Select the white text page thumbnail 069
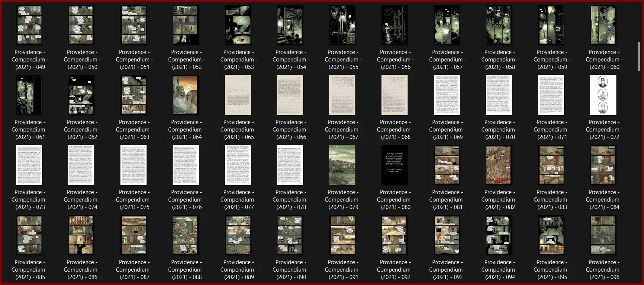 pos(447,95)
